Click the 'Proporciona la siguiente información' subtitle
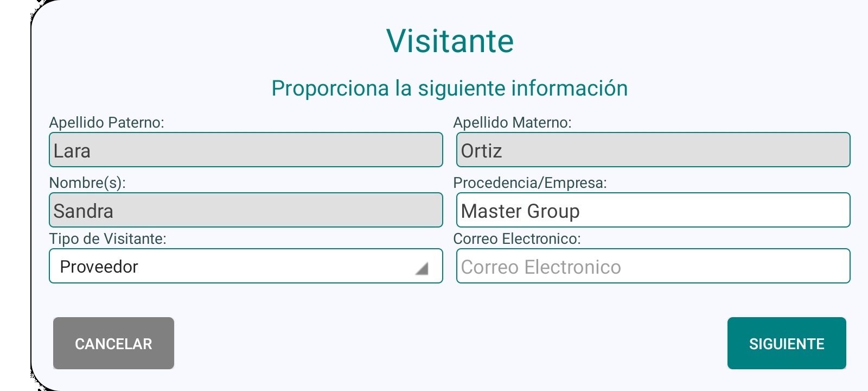Viewport: 868px width, 391px height. 449,89
